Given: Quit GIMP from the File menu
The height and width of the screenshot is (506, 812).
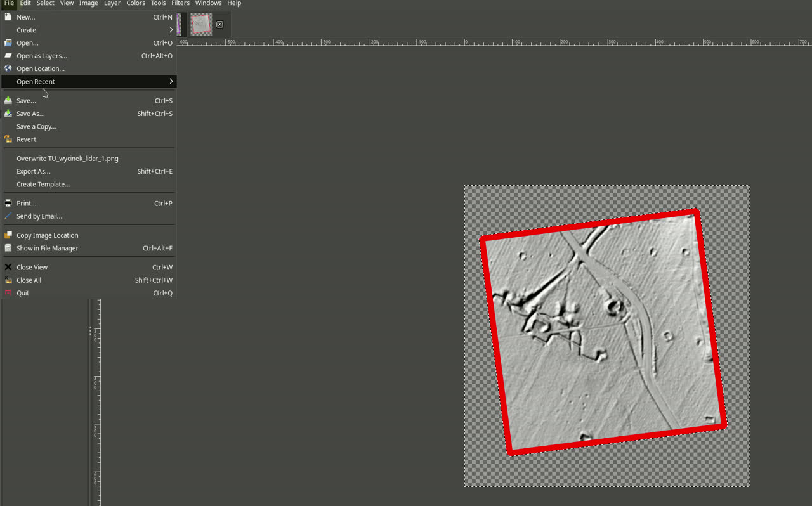Looking at the screenshot, I should coord(89,293).
